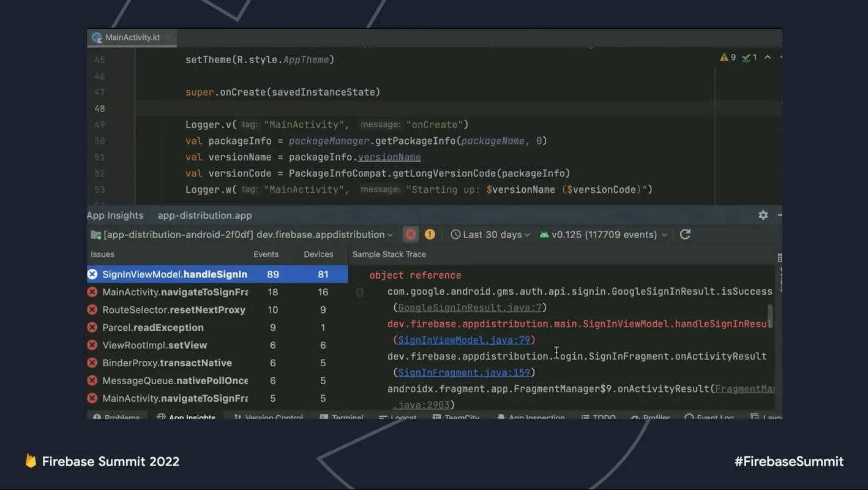Viewport: 868px width, 490px height.
Task: Refresh the App Insights data
Action: 685,235
